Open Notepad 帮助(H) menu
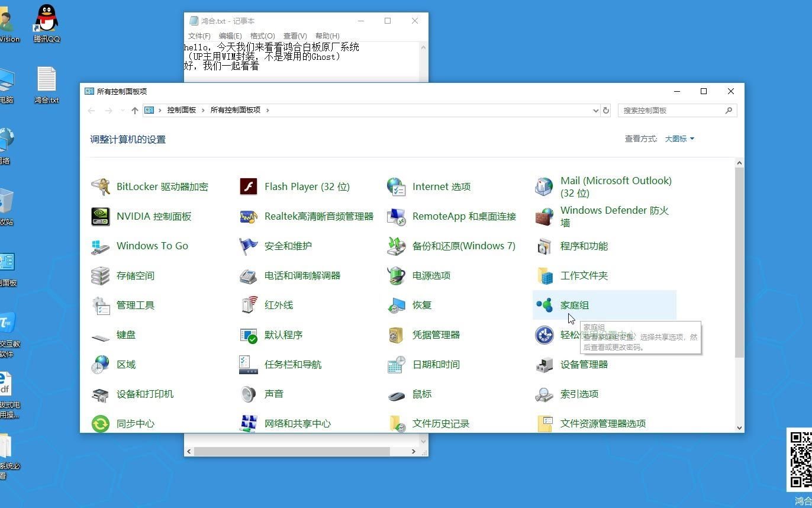 pos(327,36)
